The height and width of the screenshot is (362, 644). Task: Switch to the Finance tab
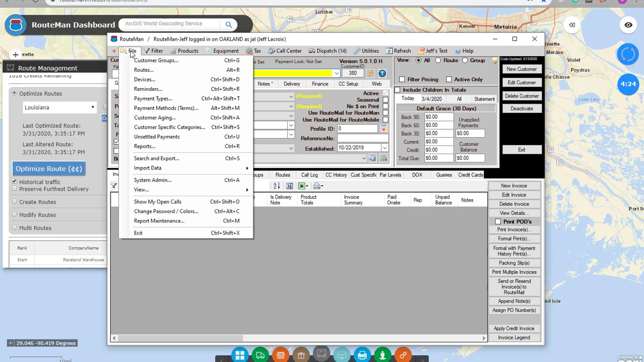click(320, 84)
